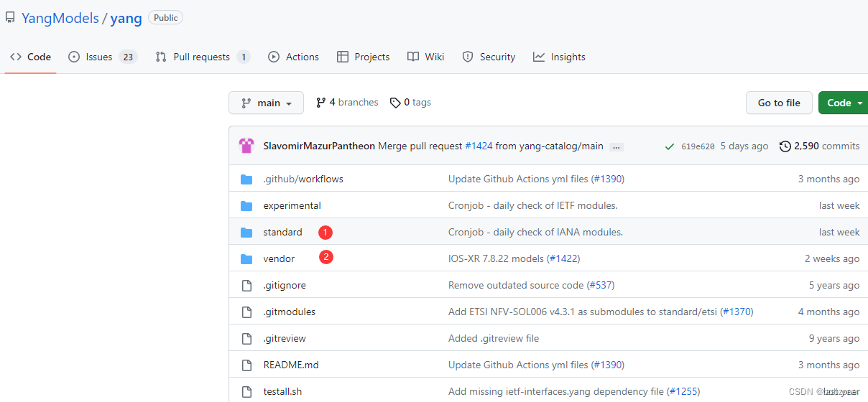
Task: Click the folder icon for standard
Action: (246, 232)
